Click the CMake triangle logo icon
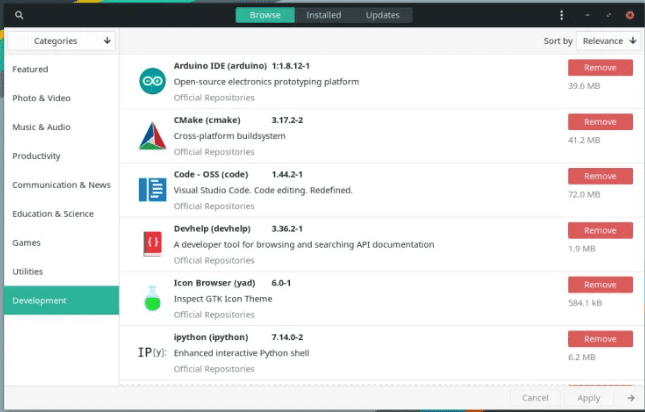 (x=153, y=136)
